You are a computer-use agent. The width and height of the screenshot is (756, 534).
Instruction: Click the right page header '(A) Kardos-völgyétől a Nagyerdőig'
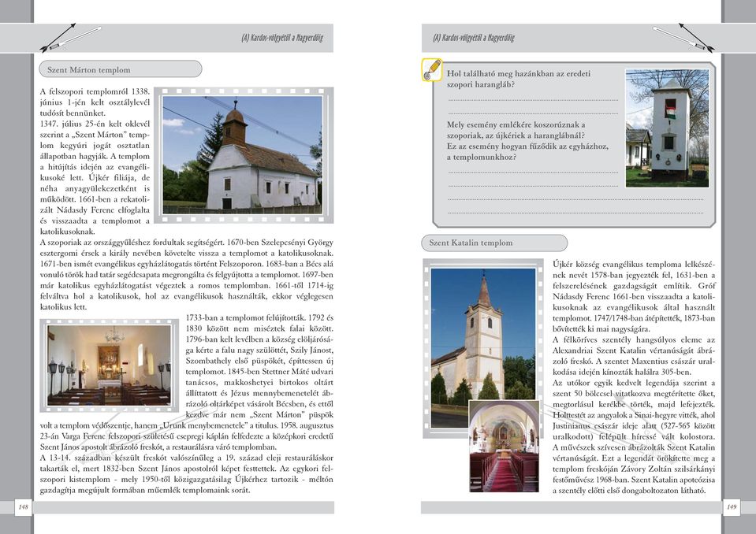[474, 38]
